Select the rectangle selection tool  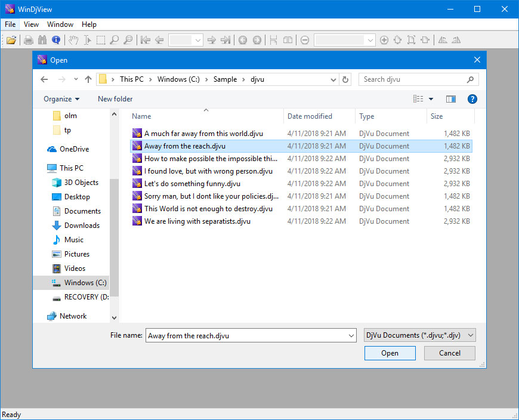tap(101, 41)
